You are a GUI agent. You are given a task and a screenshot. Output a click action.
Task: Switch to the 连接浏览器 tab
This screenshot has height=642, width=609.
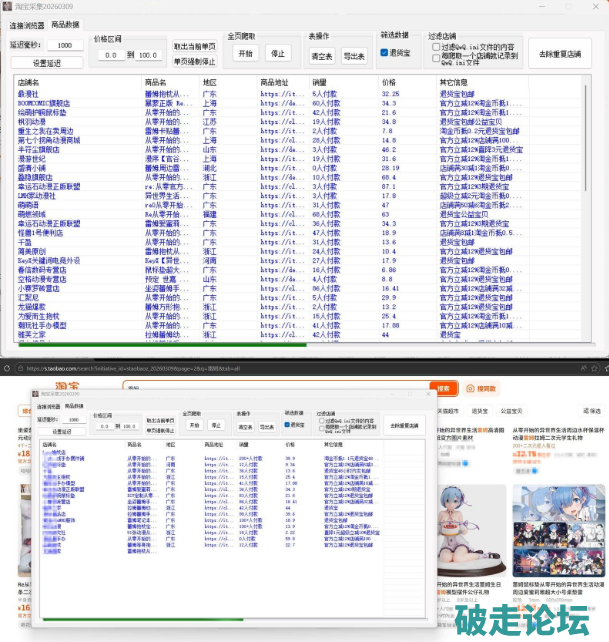point(26,23)
